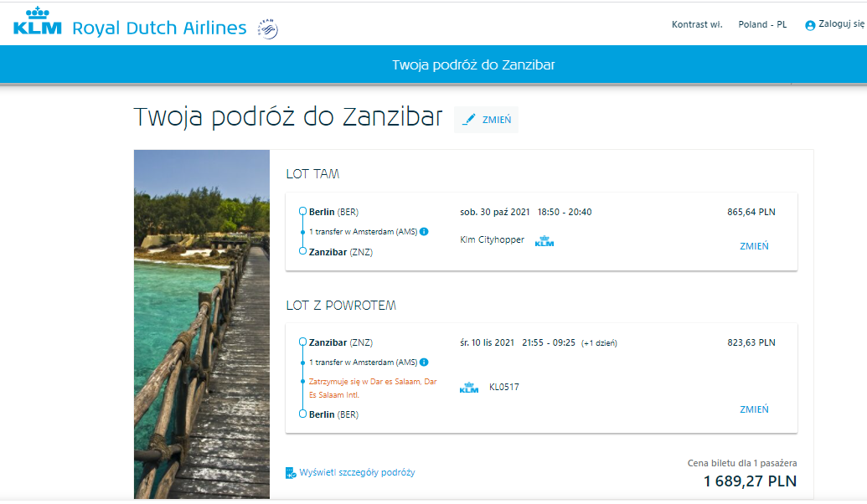Click flight number KL0517
The width and height of the screenshot is (867, 504).
point(504,387)
